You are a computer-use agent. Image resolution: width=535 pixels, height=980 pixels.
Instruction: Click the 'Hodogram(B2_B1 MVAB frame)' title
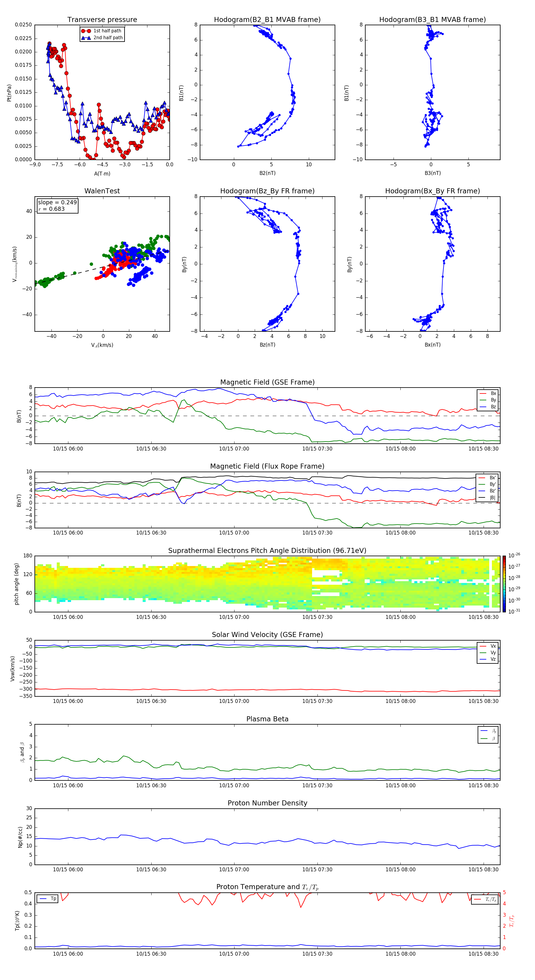[267, 19]
